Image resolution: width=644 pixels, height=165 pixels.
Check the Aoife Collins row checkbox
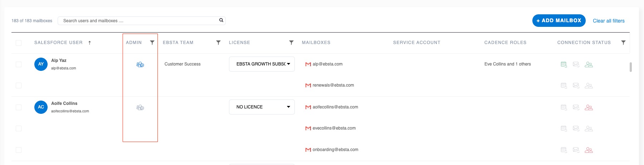[x=19, y=107]
